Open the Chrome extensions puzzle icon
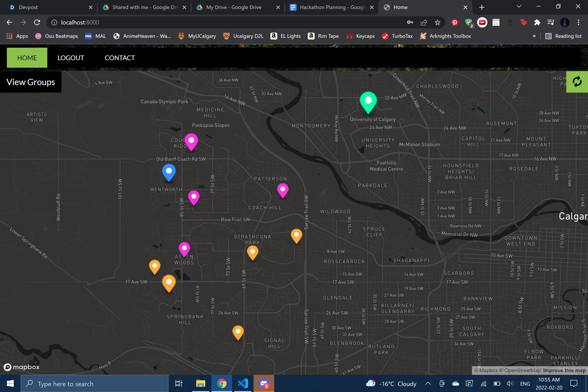The image size is (588, 392). pyautogui.click(x=537, y=23)
